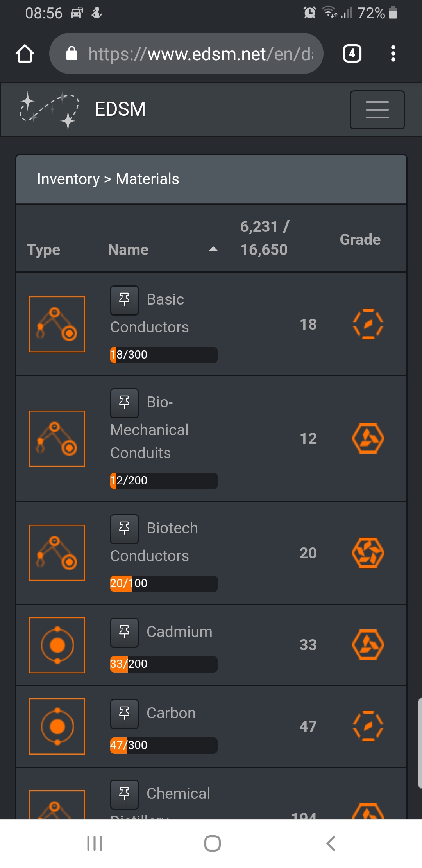Click the Biotech Conductors grade icon
The height and width of the screenshot is (868, 422).
(368, 553)
